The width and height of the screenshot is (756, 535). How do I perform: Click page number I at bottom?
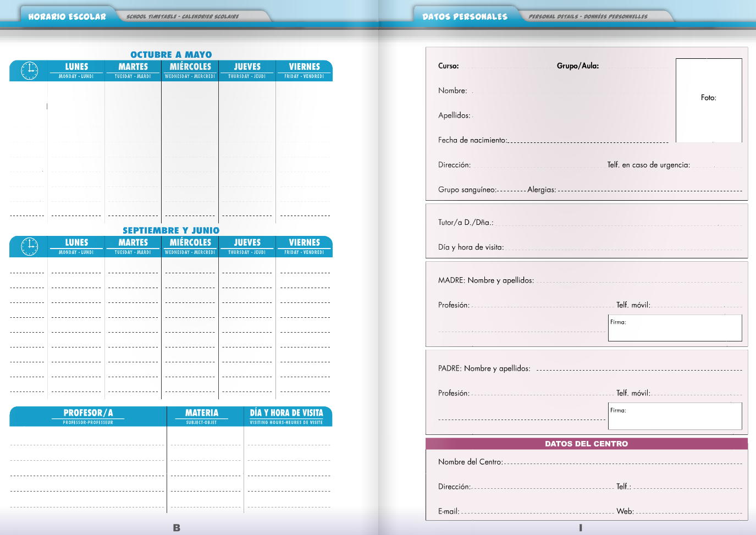[x=581, y=528]
